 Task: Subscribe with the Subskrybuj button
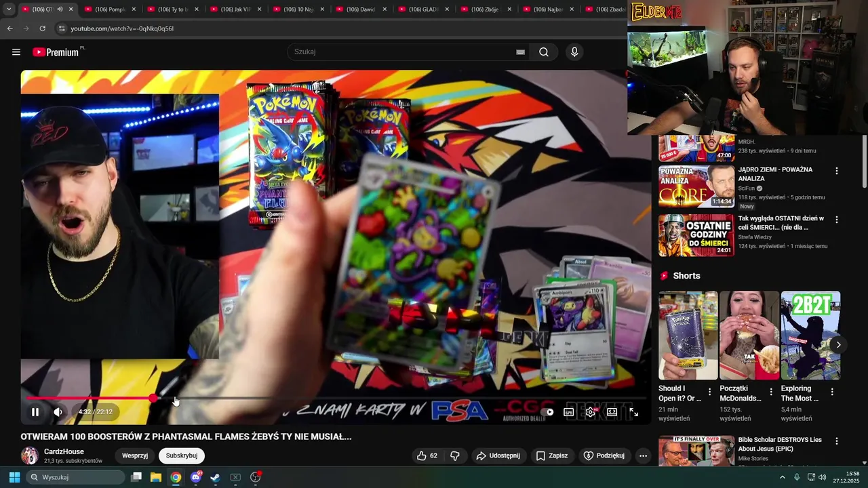(182, 455)
